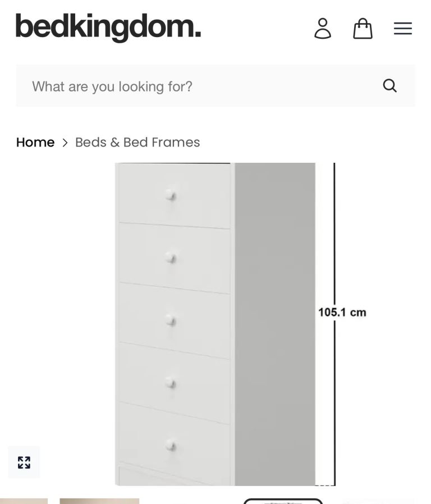This screenshot has height=504, width=431.
Task: Open Beds & Bed Frames breadcrumb
Action: tap(137, 143)
